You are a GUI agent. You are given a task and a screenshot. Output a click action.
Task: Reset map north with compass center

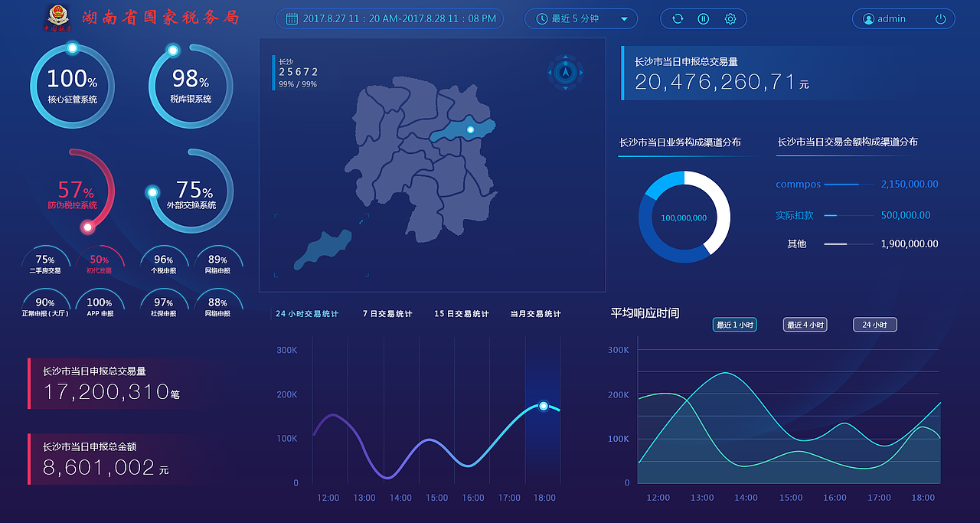click(x=566, y=73)
